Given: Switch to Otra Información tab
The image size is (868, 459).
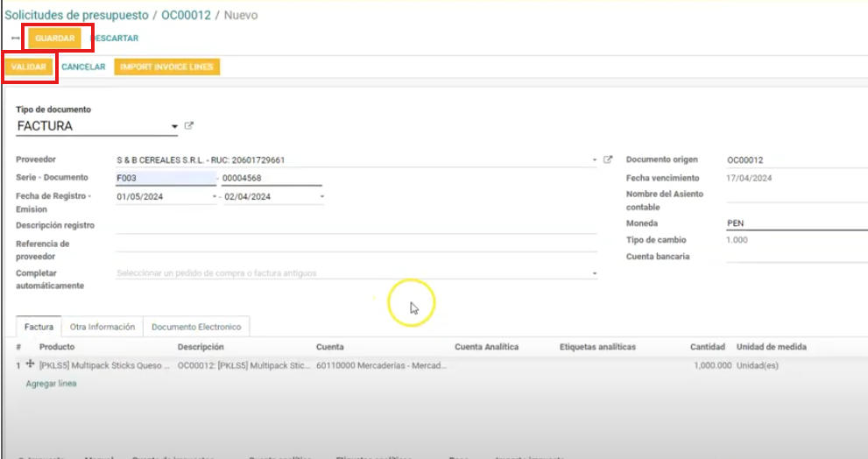Looking at the screenshot, I should tap(102, 327).
